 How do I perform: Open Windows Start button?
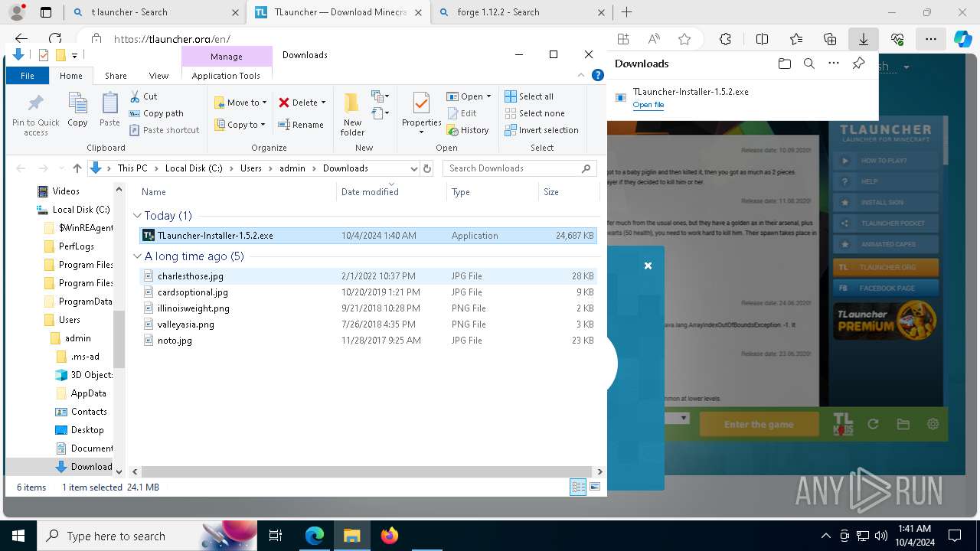[x=18, y=536]
